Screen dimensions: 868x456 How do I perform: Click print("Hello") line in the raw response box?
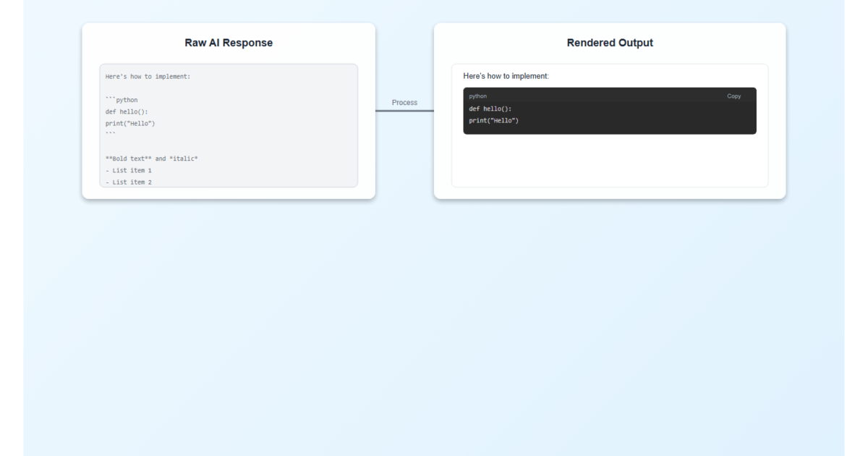130,123
